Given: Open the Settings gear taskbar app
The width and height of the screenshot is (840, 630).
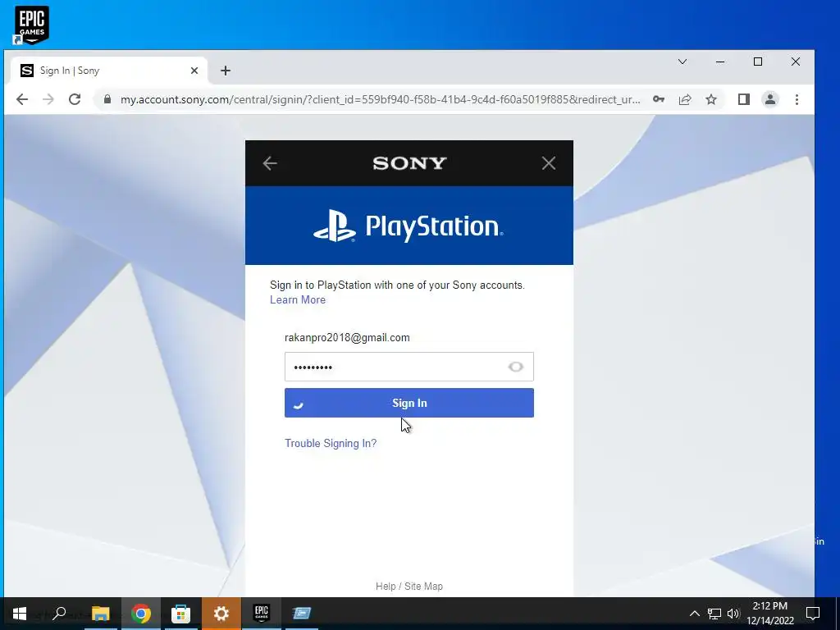Looking at the screenshot, I should click(221, 614).
